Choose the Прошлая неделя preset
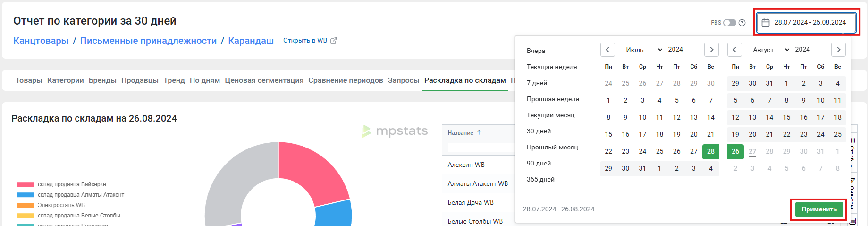This screenshot has width=868, height=226. [x=553, y=99]
